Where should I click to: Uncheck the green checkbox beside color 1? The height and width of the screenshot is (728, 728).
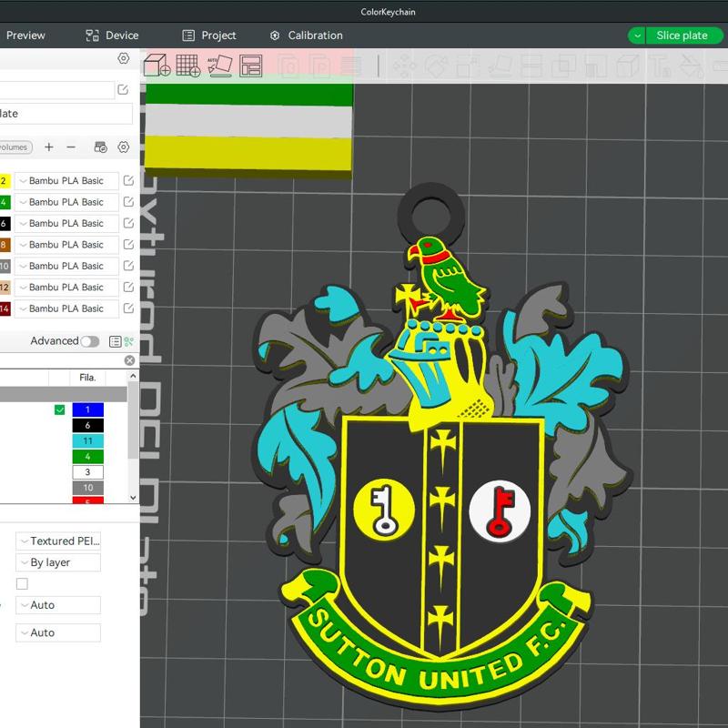tap(58, 410)
